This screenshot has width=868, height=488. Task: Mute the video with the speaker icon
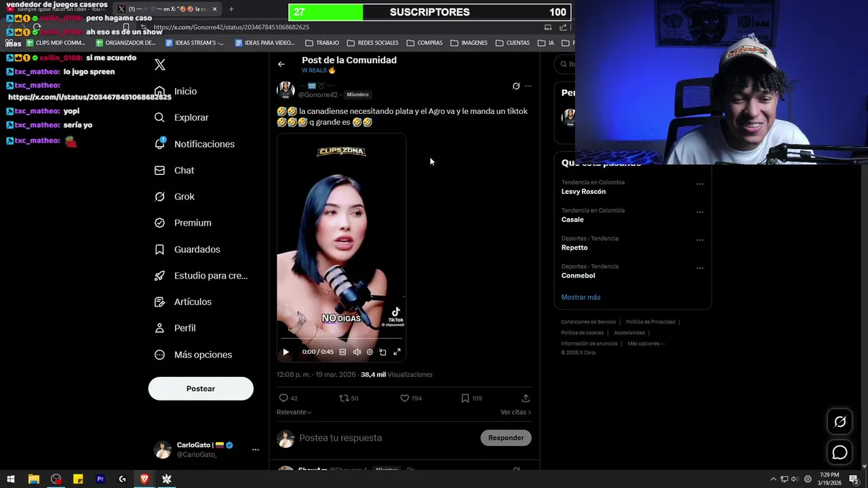point(357,352)
